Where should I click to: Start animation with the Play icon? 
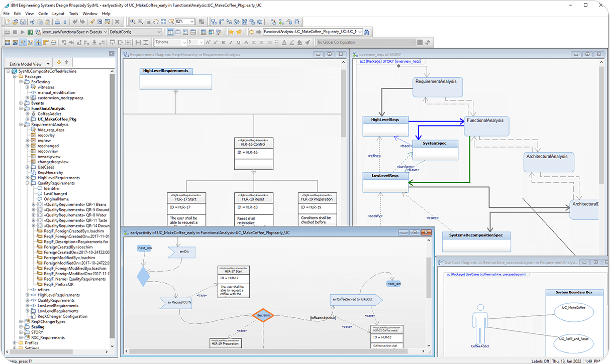pos(22,32)
